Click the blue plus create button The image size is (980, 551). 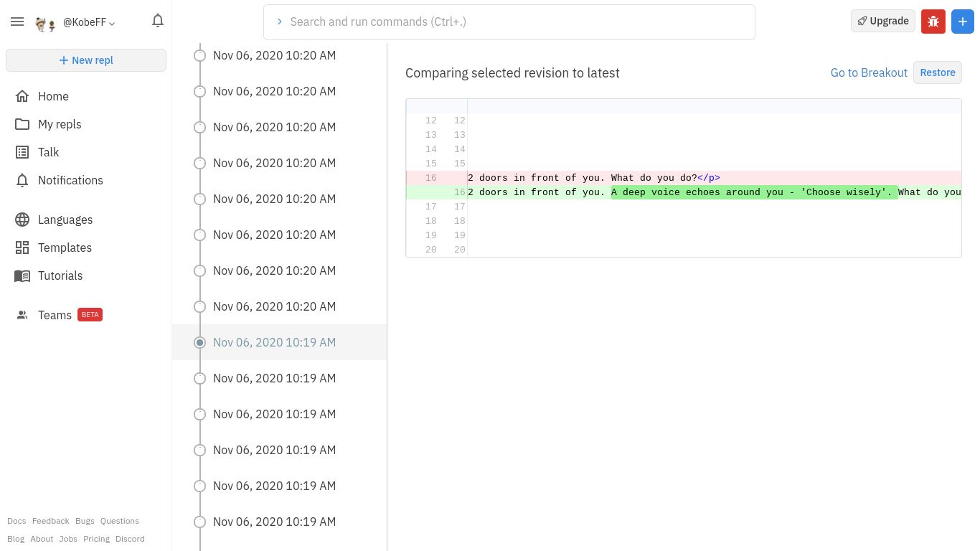[963, 22]
